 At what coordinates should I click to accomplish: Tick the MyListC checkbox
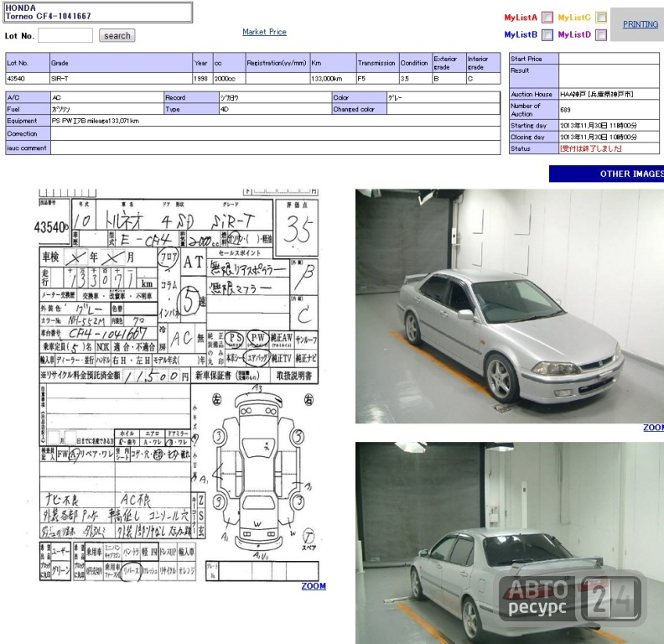click(x=601, y=18)
